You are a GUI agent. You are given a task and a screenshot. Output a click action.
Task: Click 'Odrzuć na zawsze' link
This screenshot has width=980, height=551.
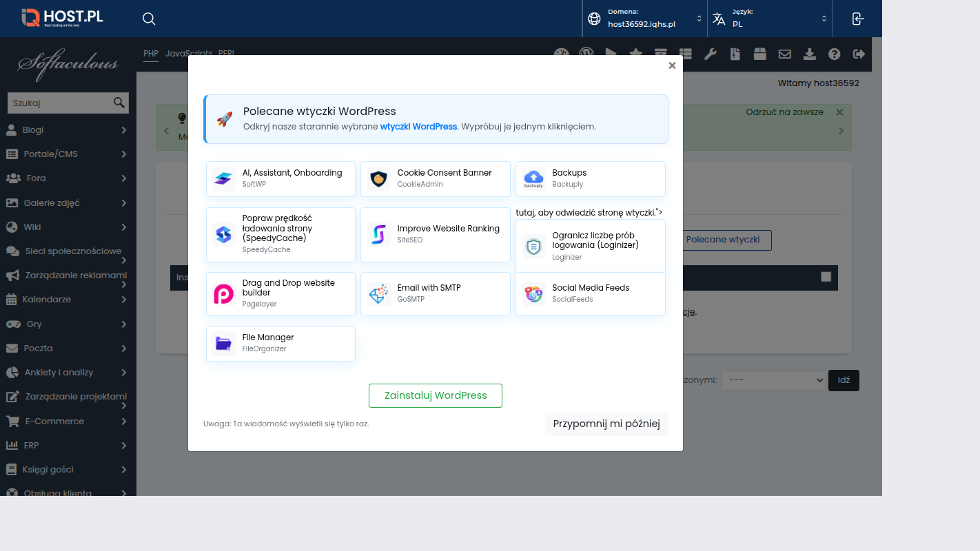click(x=784, y=112)
